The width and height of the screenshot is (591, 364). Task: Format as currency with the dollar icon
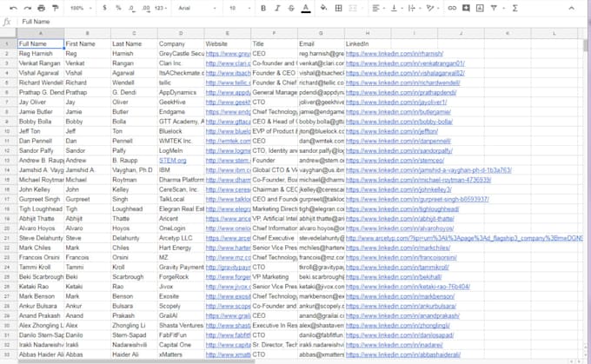click(105, 7)
